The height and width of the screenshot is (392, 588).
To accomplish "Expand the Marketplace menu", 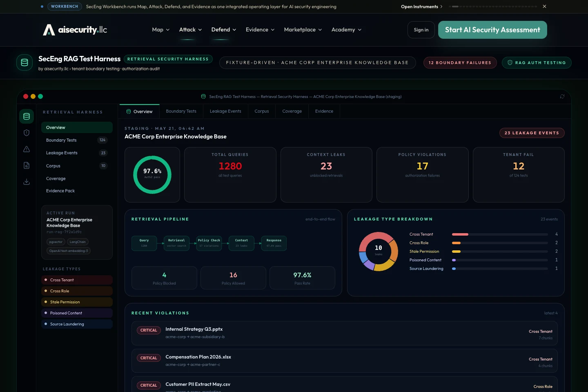I will coord(303,30).
